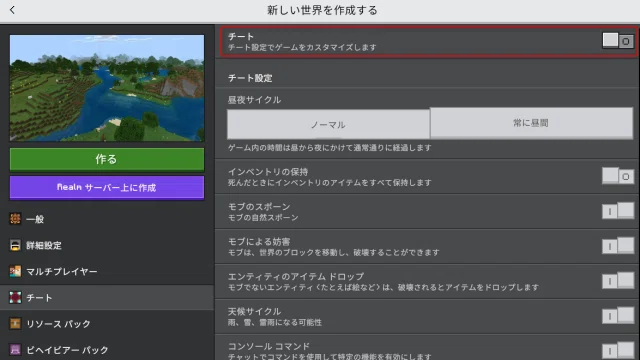This screenshot has height=360, width=640.
Task: Select ノーマル day-night cycle option
Action: 328,124
